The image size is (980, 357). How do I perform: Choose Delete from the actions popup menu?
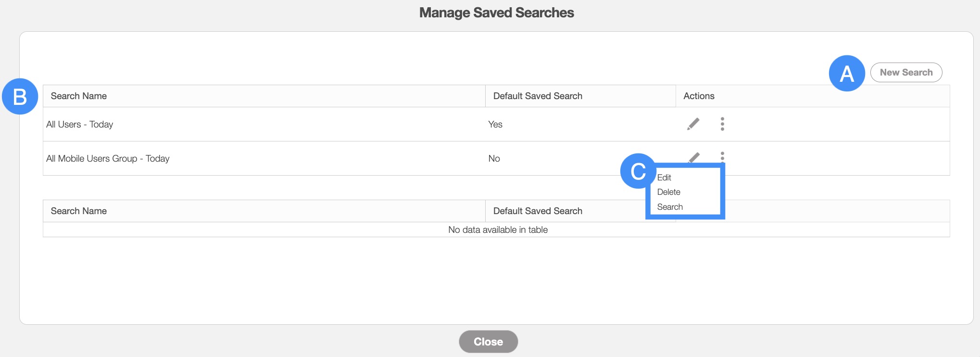668,192
